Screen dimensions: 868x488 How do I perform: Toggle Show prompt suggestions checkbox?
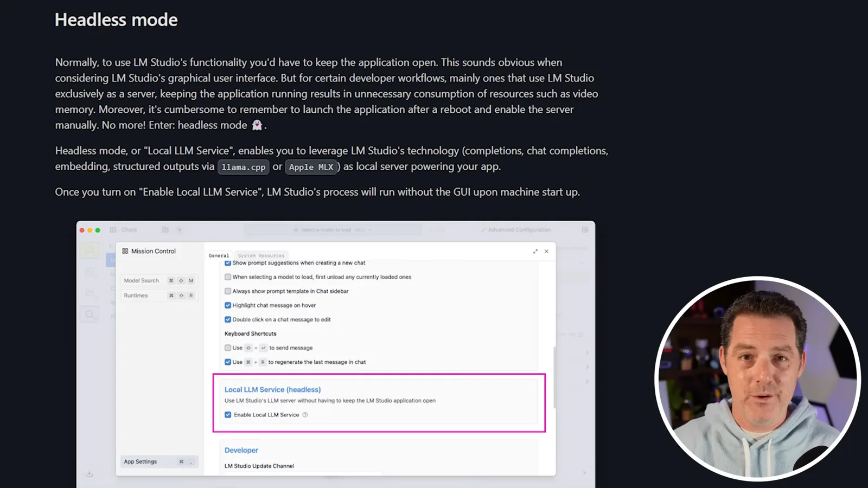click(x=228, y=263)
